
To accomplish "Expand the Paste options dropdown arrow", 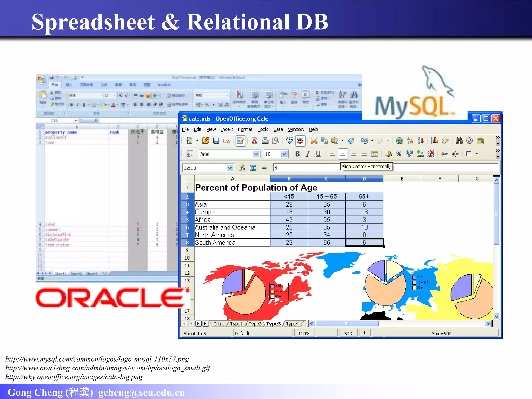I will click(x=343, y=141).
